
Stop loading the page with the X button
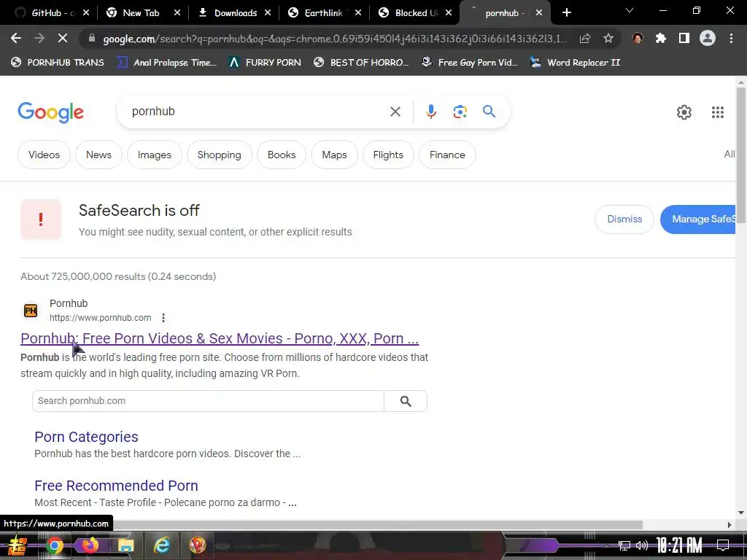point(63,38)
